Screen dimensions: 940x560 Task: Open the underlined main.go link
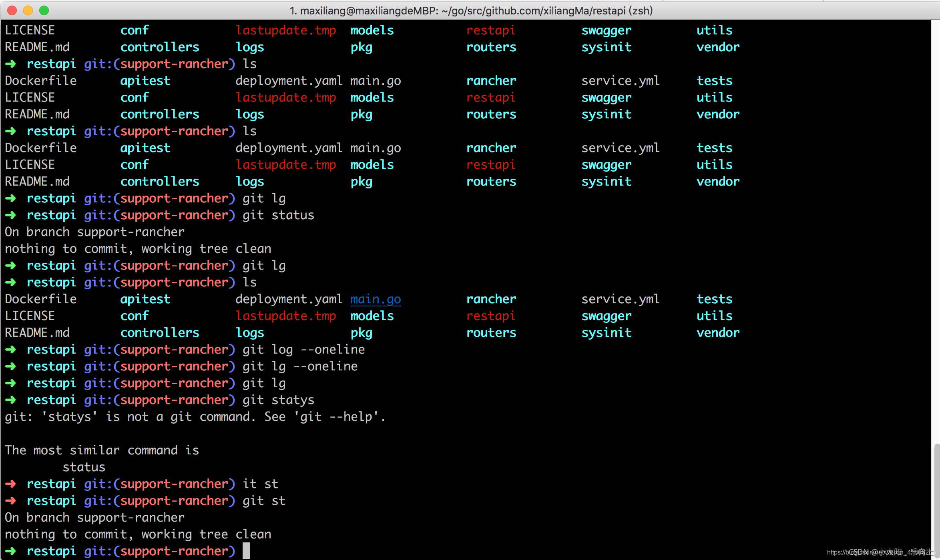[x=376, y=299]
